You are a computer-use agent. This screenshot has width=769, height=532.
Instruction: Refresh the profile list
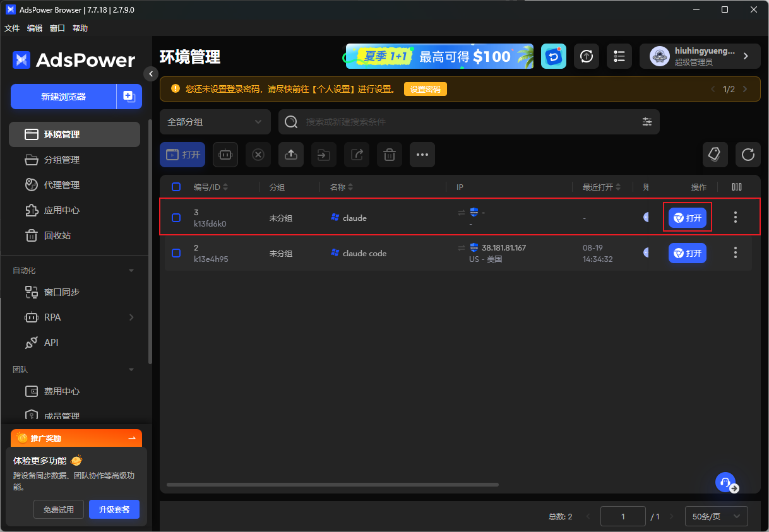coord(748,155)
